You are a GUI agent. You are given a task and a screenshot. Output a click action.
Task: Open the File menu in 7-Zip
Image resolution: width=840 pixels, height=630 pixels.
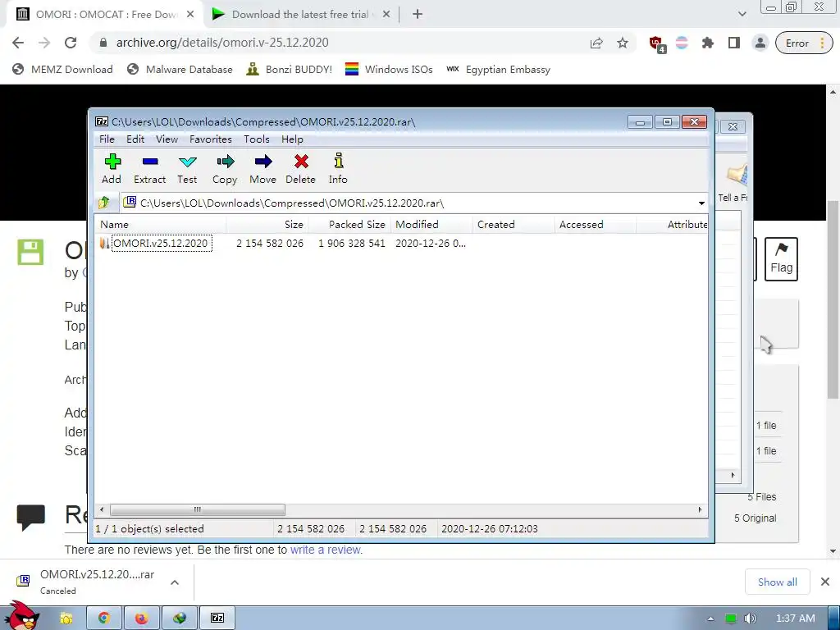(107, 139)
